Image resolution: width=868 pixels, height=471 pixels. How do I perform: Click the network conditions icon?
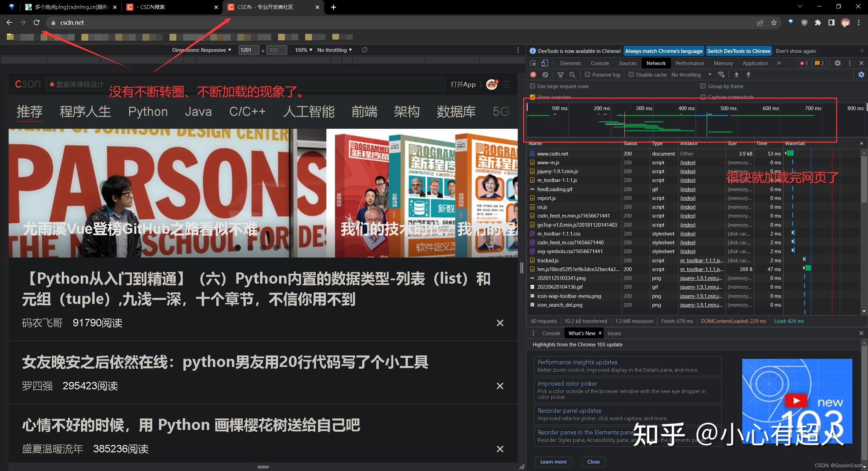tap(721, 75)
